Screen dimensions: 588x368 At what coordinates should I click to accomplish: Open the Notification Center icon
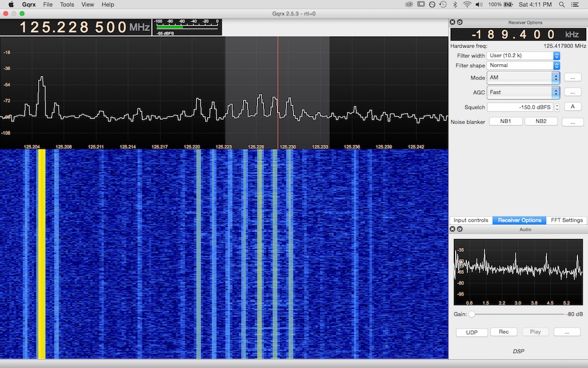(574, 5)
